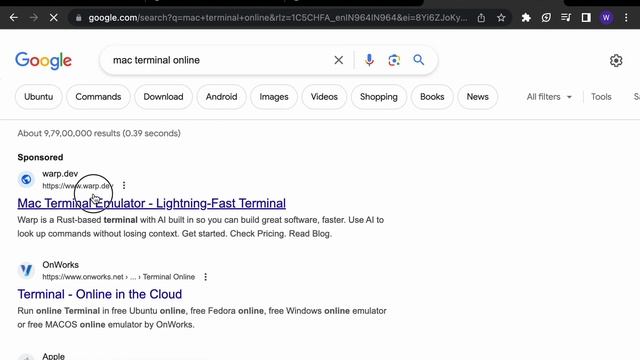Click the warp.dev site name

pyautogui.click(x=60, y=173)
